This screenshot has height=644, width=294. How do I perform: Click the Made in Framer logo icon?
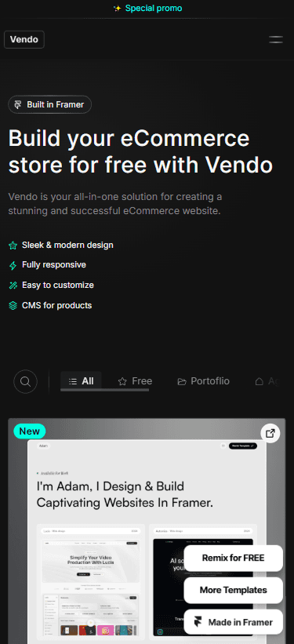(198, 622)
